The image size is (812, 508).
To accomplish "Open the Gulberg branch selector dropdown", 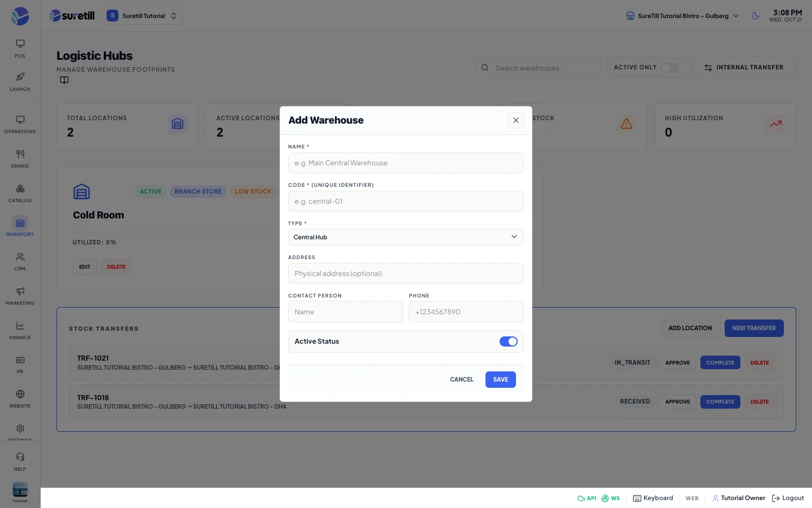I will (x=682, y=16).
